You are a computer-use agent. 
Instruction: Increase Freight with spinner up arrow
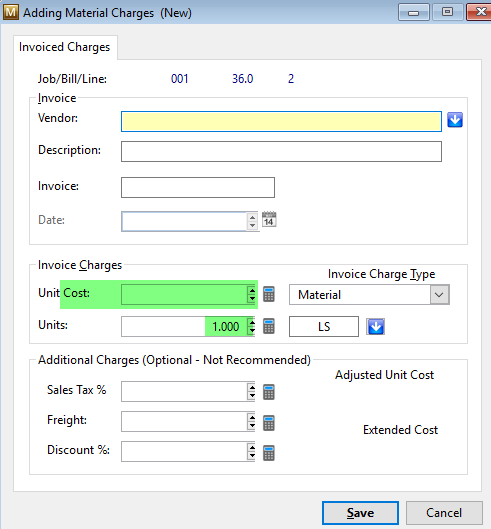pos(252,417)
